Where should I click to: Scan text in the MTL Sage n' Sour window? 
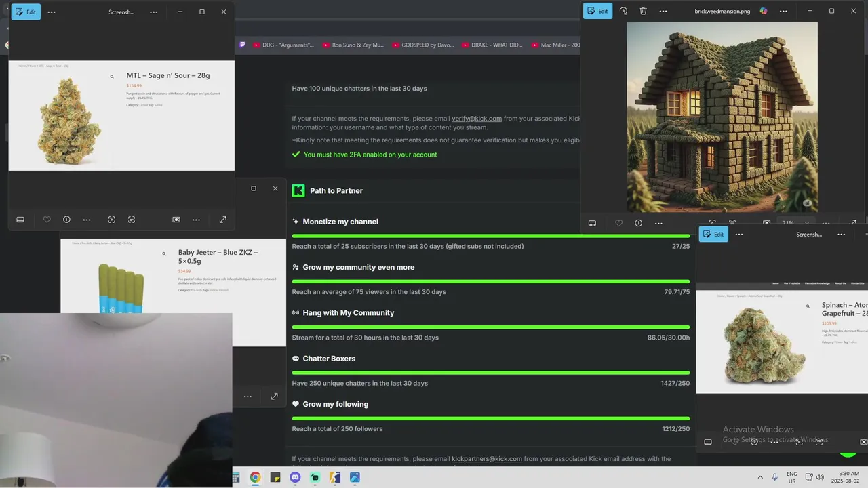(x=132, y=220)
